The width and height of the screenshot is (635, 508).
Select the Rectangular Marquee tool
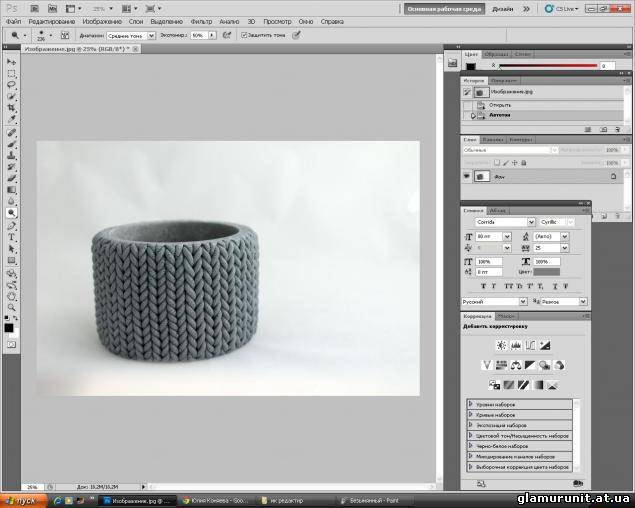(11, 74)
